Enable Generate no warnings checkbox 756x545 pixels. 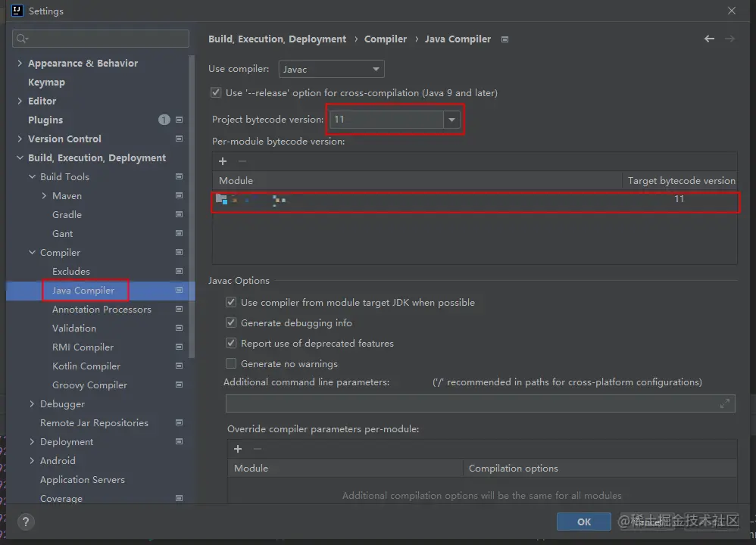[231, 364]
